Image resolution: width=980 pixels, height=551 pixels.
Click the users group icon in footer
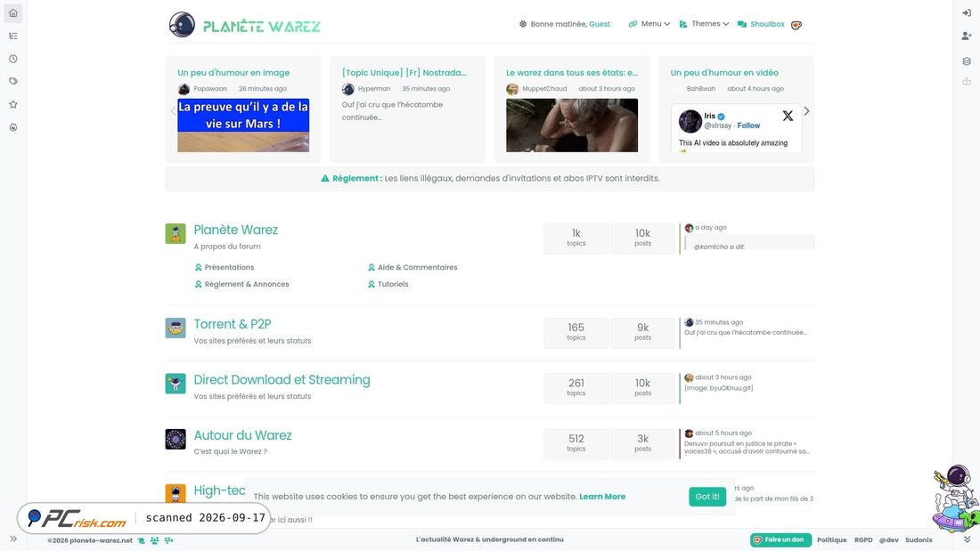pos(154,540)
